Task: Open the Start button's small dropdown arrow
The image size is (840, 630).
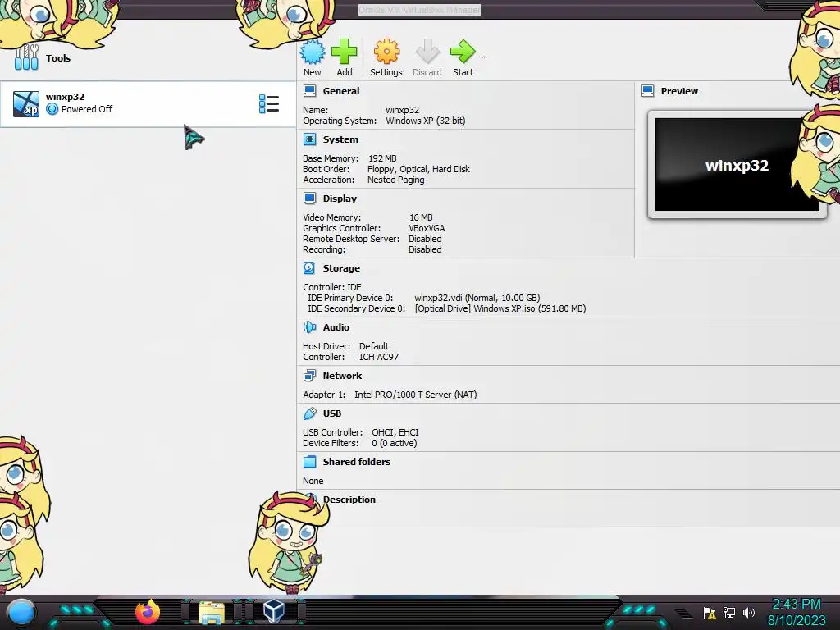Action: pos(484,57)
